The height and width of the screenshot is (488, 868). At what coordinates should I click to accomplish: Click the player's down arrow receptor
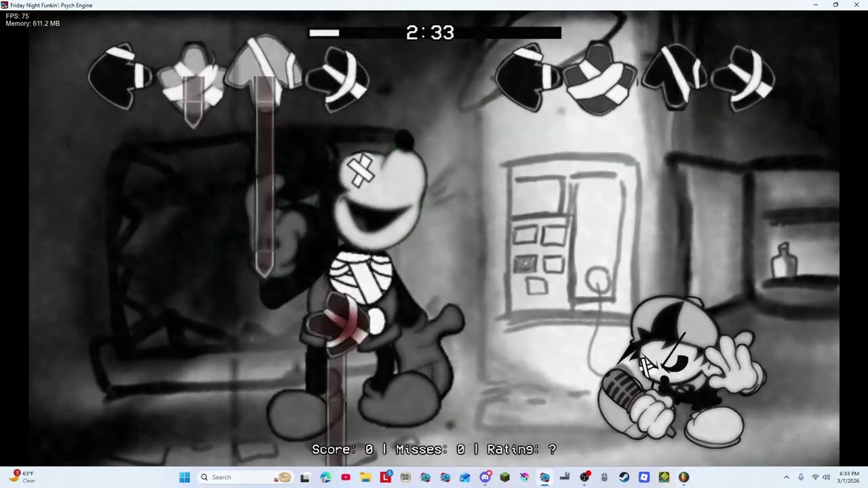click(x=599, y=78)
